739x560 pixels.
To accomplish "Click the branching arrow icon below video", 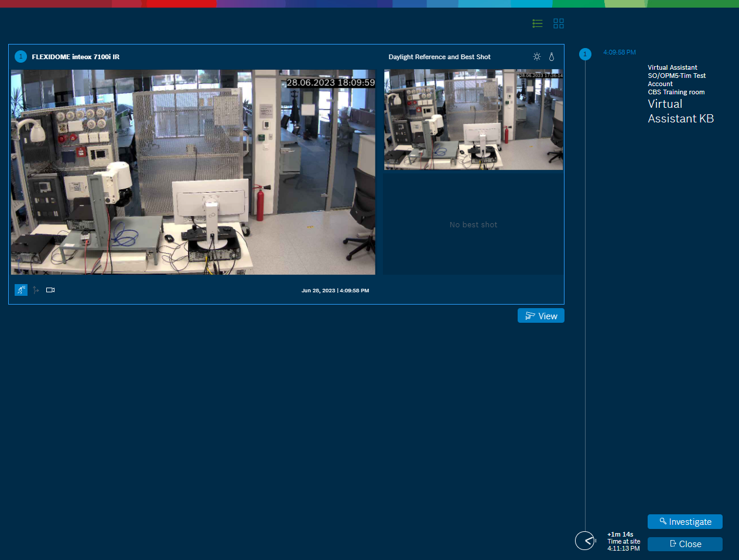I will (36, 290).
